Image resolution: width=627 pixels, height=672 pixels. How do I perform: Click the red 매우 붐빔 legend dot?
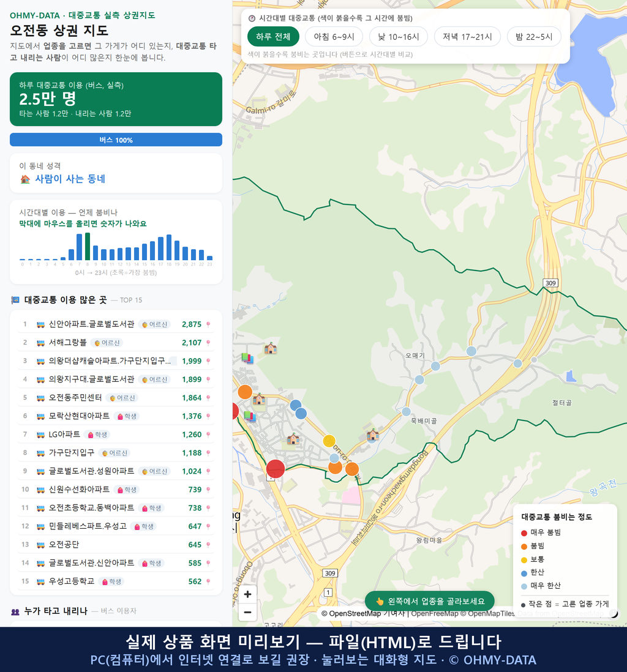524,532
